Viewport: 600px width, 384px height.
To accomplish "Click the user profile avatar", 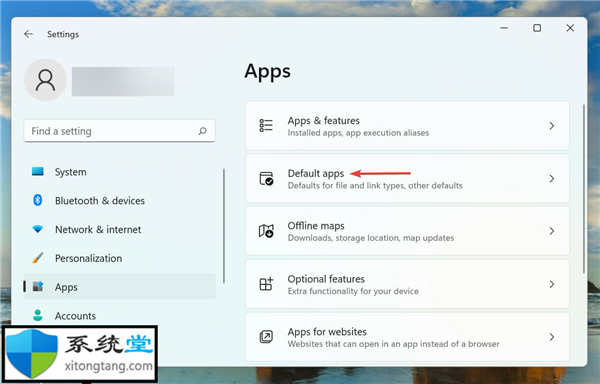I will (45, 80).
